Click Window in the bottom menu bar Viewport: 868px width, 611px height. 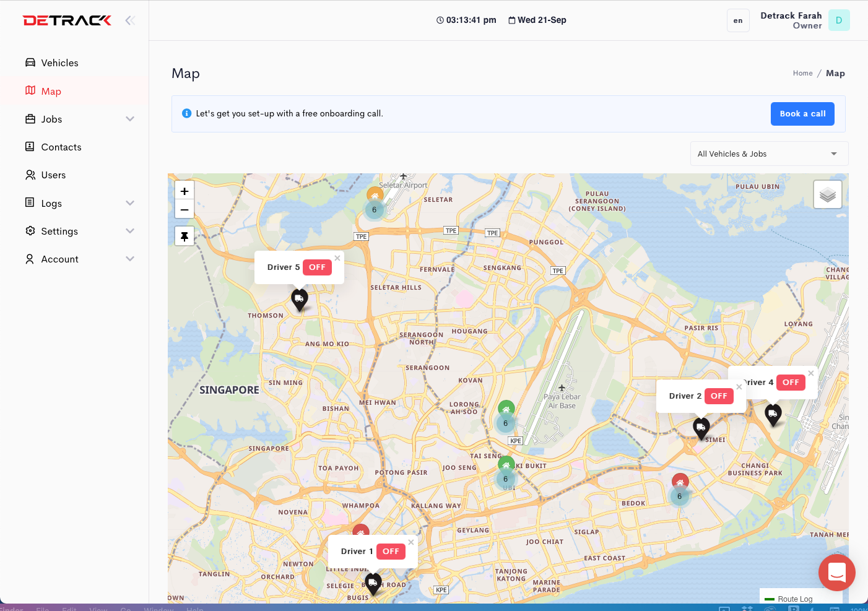coord(159,609)
